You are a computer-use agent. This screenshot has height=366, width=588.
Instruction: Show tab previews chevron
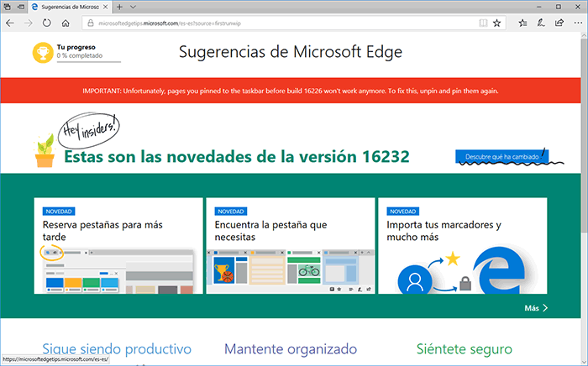click(x=133, y=7)
